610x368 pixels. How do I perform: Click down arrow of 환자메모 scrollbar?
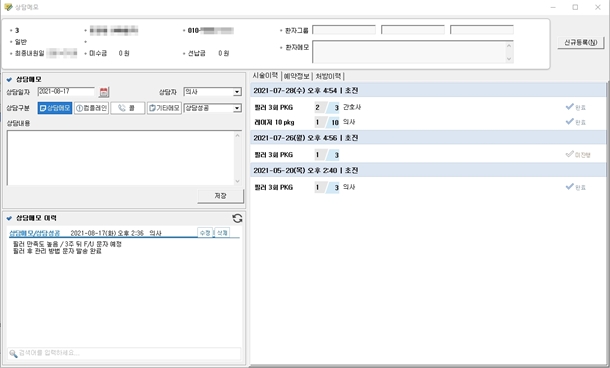click(509, 59)
